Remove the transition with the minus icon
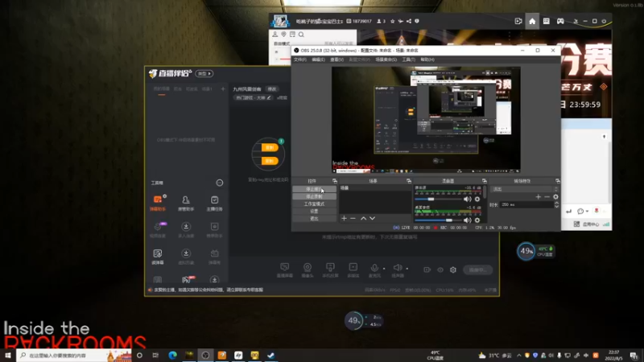Image resolution: width=644 pixels, height=362 pixels. tap(547, 197)
